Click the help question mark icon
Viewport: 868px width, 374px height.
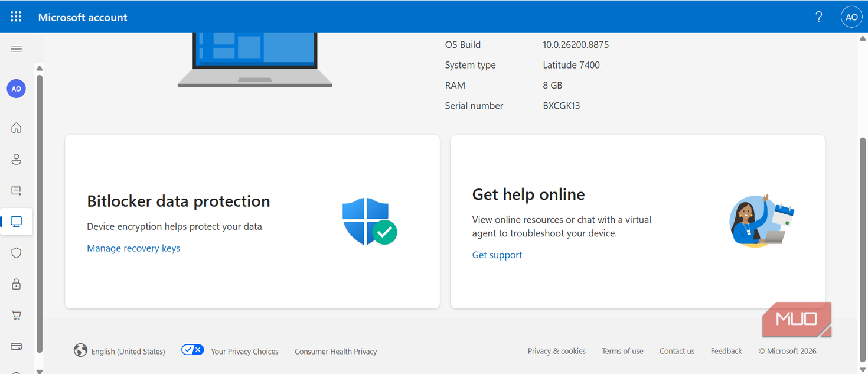[818, 17]
